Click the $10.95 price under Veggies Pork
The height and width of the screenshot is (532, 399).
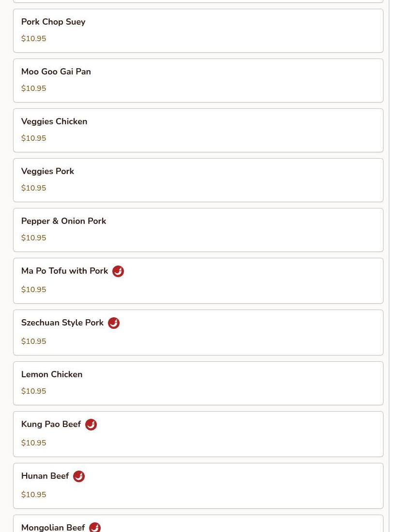33,188
